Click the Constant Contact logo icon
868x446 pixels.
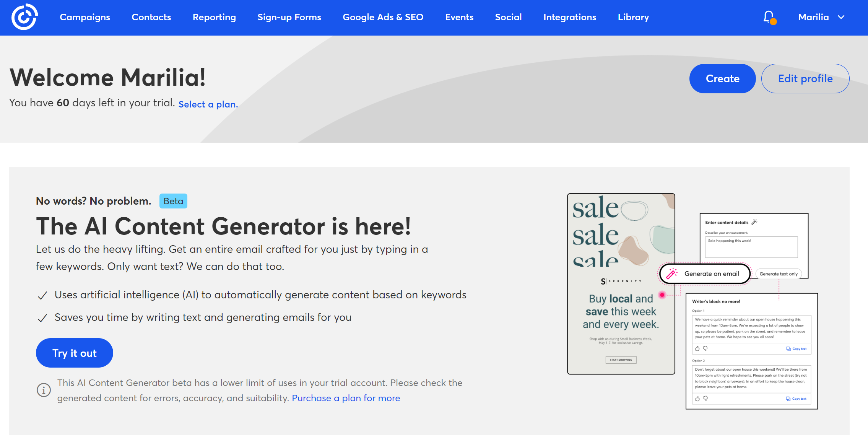23,17
